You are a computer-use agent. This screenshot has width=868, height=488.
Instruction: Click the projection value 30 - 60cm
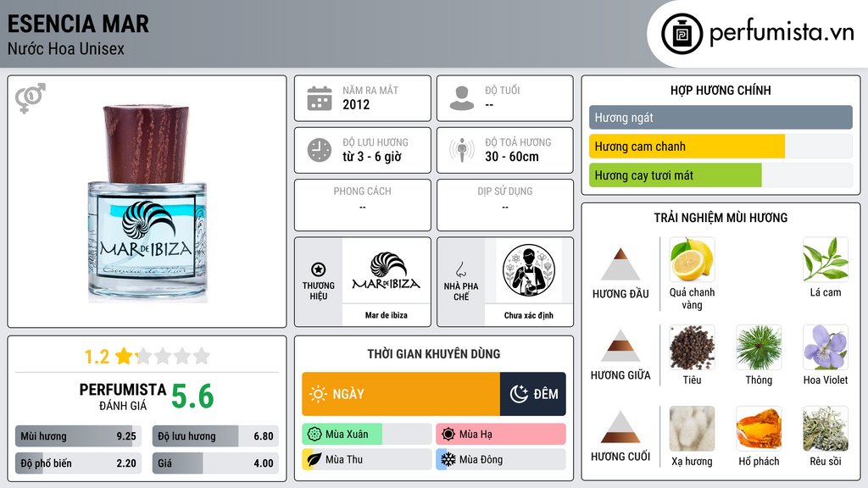click(511, 157)
